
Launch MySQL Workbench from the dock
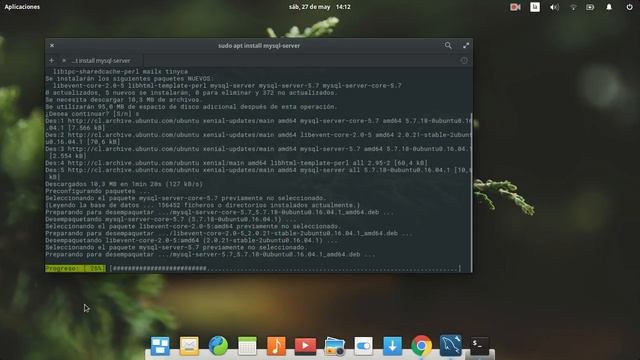click(451, 346)
